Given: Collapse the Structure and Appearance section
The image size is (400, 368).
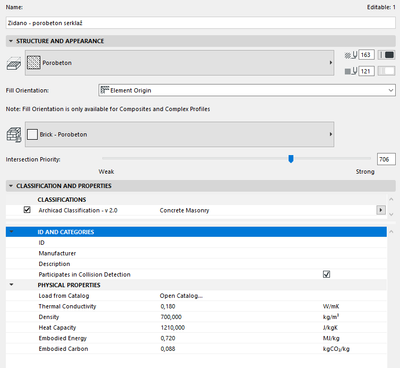Looking at the screenshot, I should 11,41.
